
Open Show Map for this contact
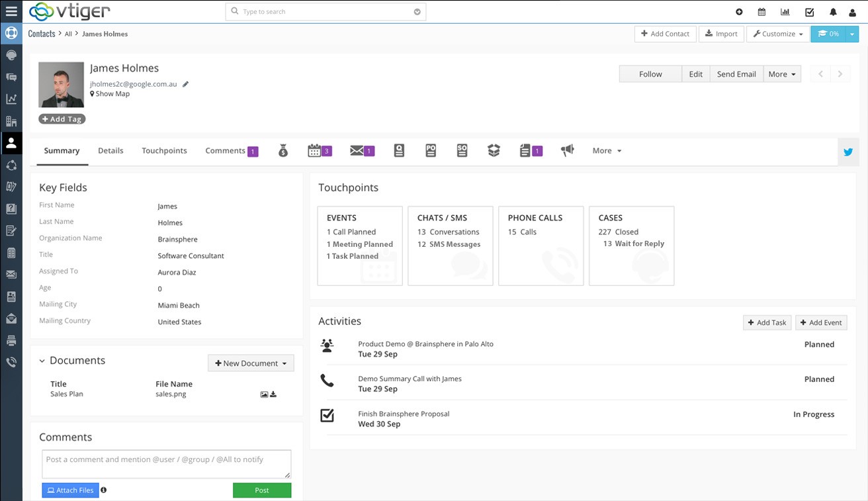click(110, 93)
